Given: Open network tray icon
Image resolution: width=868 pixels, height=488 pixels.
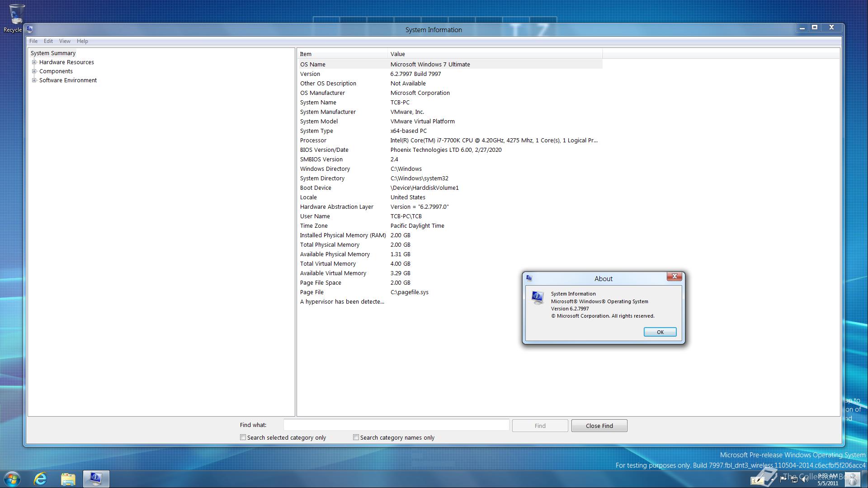Looking at the screenshot, I should point(794,479).
